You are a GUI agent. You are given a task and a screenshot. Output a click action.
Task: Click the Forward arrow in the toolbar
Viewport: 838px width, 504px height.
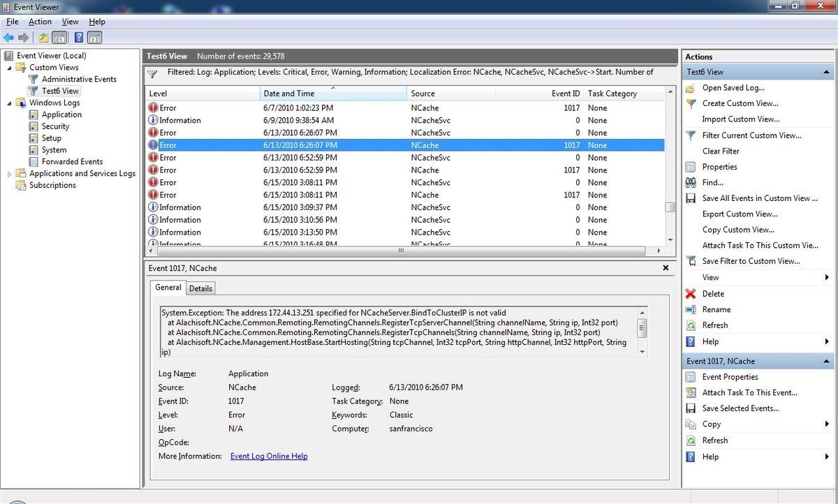point(24,38)
